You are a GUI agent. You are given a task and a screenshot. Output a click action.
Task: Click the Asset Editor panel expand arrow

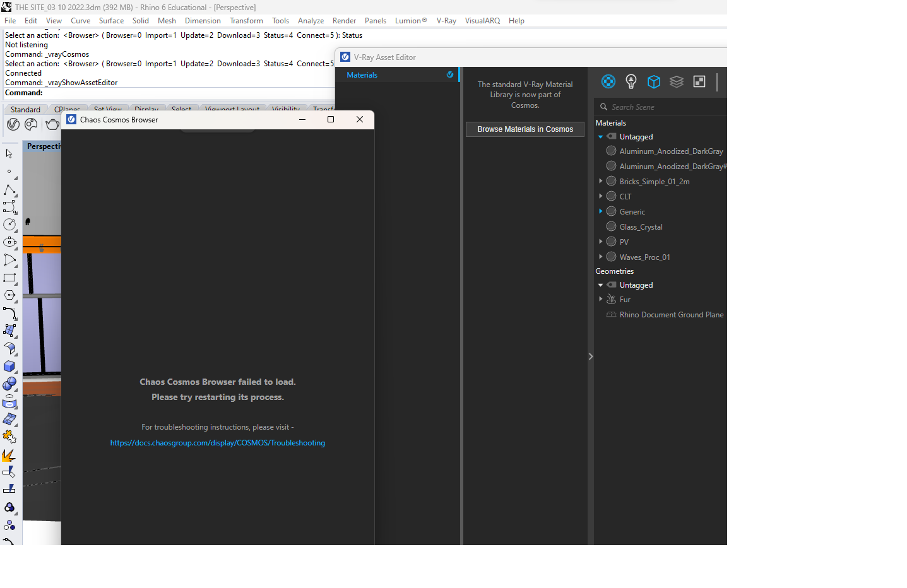(x=591, y=356)
